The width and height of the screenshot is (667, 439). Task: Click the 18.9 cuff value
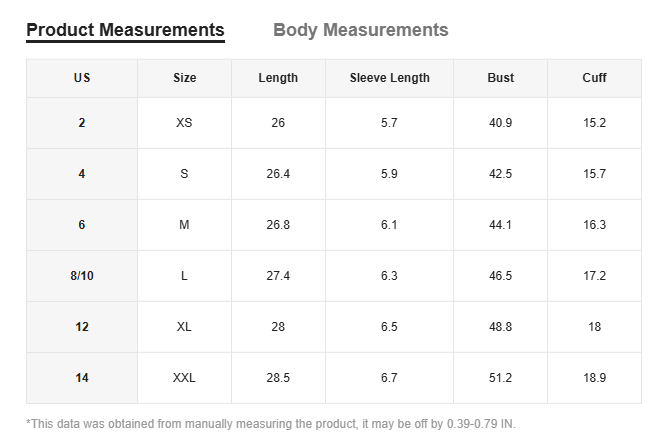coord(594,378)
